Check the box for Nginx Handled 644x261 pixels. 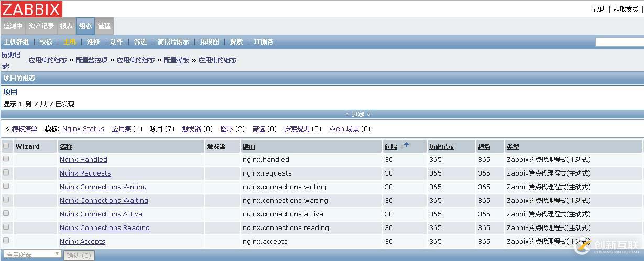[x=6, y=158]
